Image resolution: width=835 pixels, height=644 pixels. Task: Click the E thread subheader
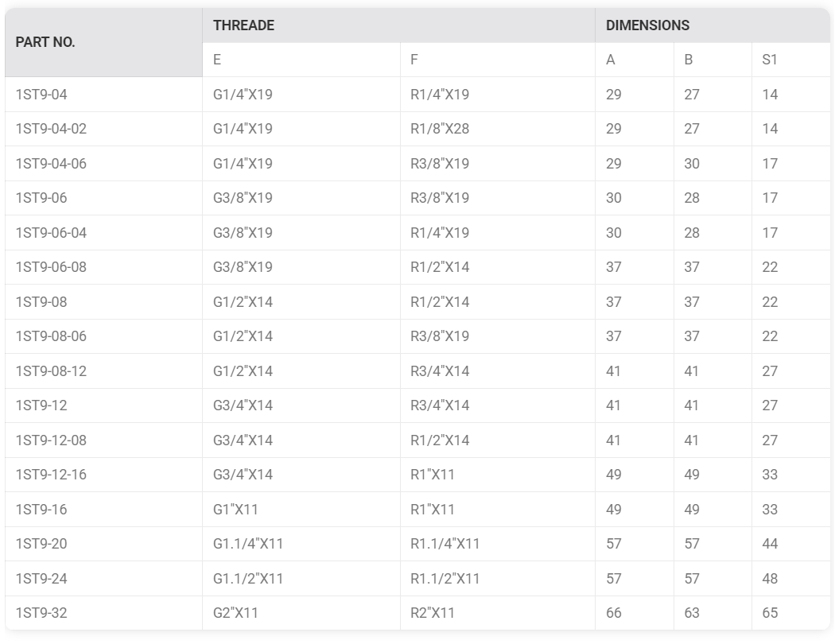217,60
